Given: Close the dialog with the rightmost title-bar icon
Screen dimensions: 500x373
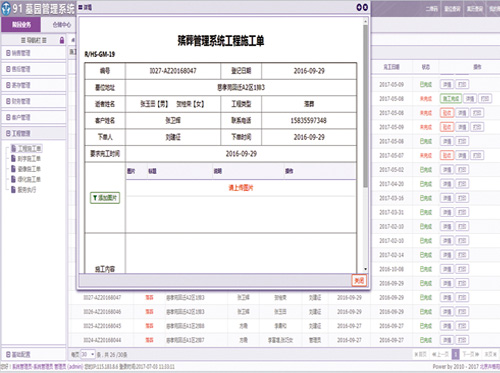Looking at the screenshot, I should 365,7.
